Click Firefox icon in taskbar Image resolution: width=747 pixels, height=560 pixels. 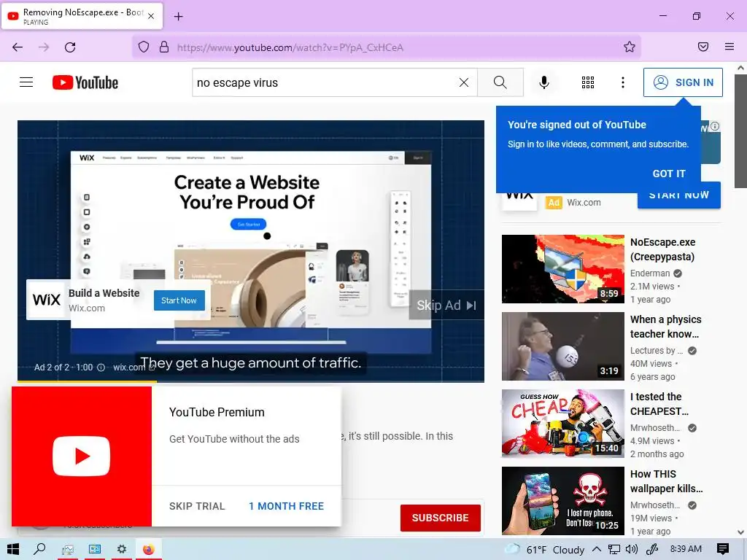[x=149, y=550]
